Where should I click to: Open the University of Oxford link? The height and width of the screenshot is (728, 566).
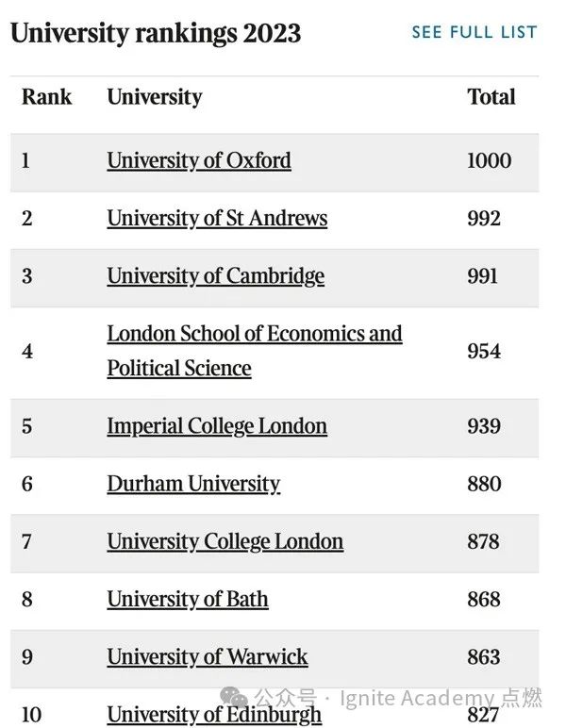click(199, 160)
